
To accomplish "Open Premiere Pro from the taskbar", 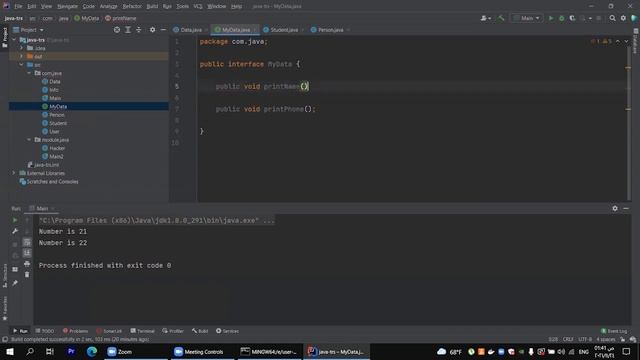I will click(x=71, y=351).
